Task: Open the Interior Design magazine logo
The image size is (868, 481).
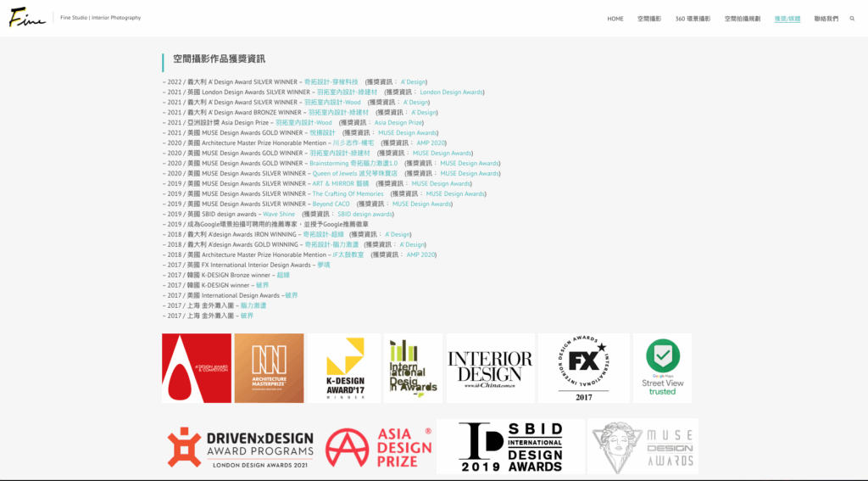Action: [490, 368]
